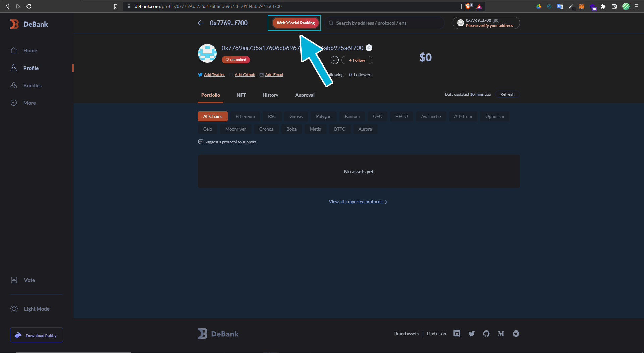Viewport: 644px width, 353px height.
Task: Bookmark this page with the bookmark icon
Action: pyautogui.click(x=116, y=6)
